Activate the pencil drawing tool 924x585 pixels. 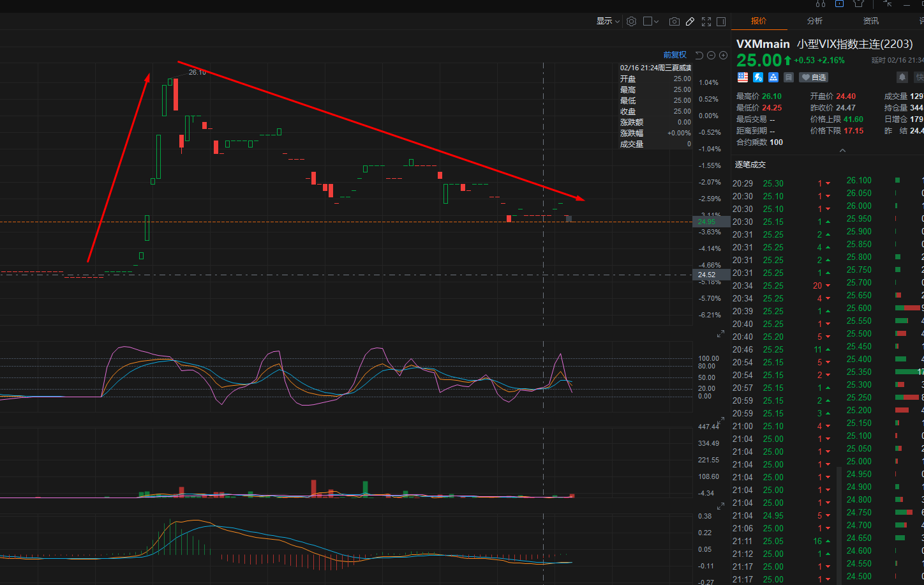click(690, 21)
